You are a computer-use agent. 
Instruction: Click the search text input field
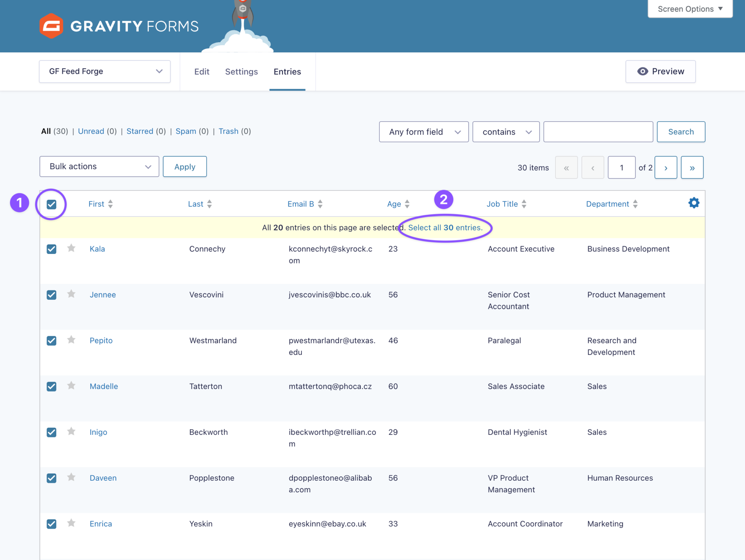click(598, 132)
